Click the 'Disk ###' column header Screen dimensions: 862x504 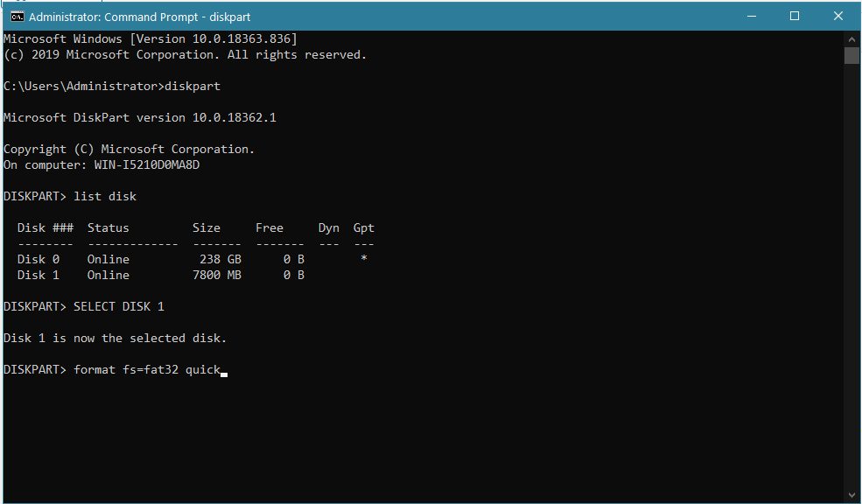(x=46, y=228)
